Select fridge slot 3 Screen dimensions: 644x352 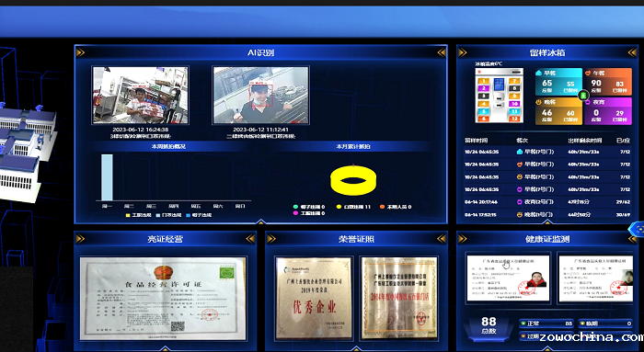[x=484, y=96]
